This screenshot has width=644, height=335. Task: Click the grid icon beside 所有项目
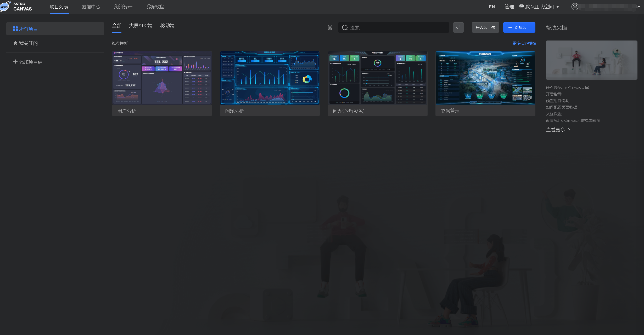click(x=15, y=29)
